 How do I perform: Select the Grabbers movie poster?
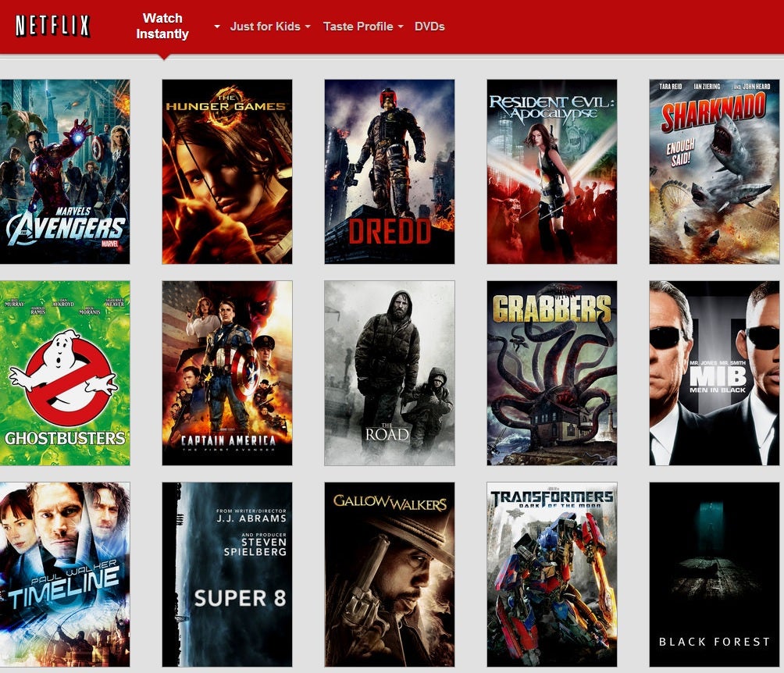[x=552, y=373]
